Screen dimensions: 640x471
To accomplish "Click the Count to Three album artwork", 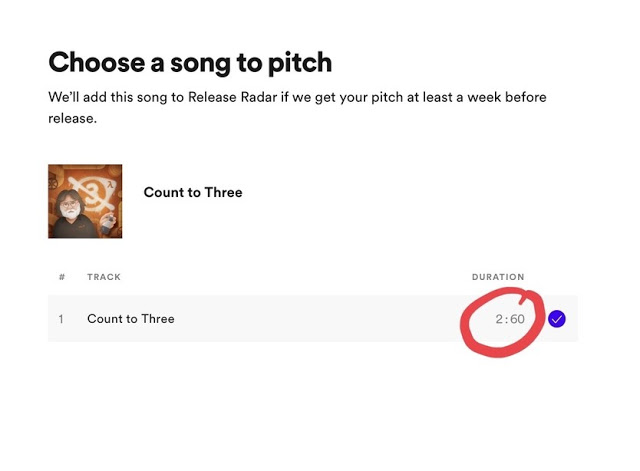I will [85, 201].
